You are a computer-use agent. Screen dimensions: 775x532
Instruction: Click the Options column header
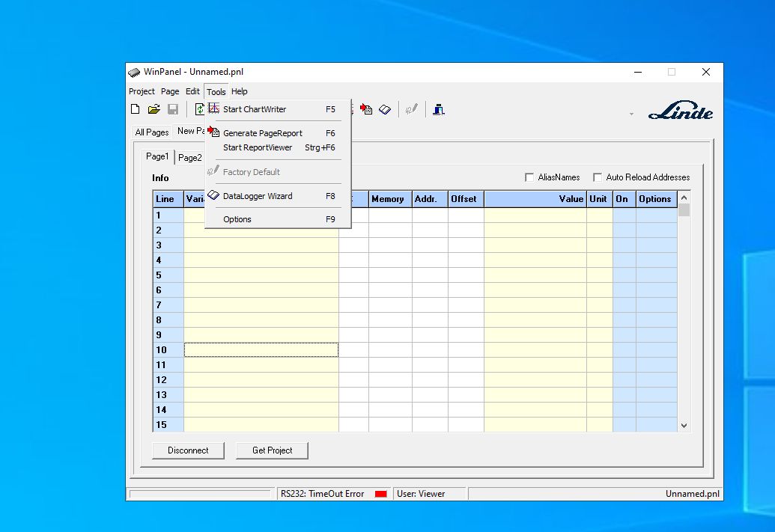(x=657, y=199)
